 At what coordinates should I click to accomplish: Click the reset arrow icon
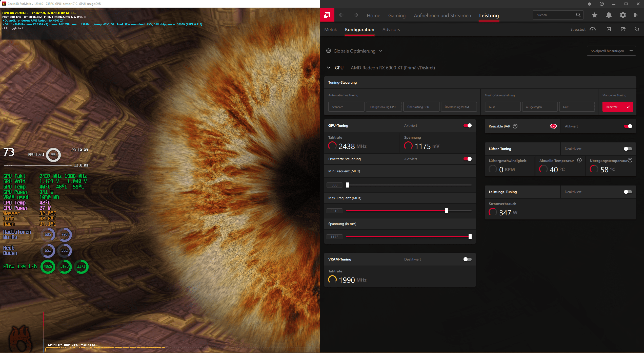637,29
